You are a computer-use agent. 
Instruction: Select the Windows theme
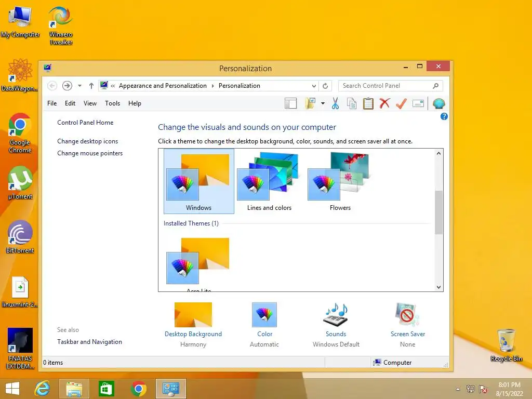pos(199,181)
